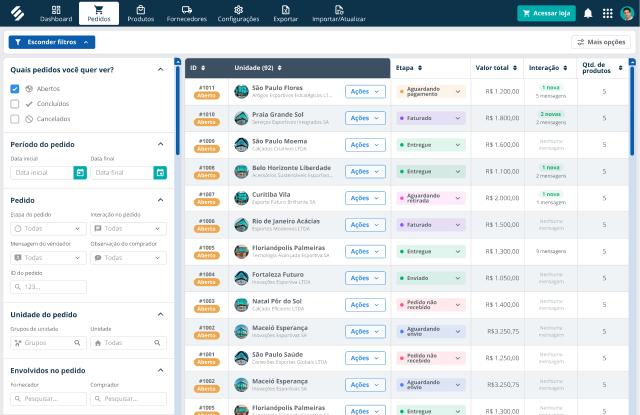This screenshot has width=640, height=415.
Task: Click the Fornecedor search field
Action: 48,399
